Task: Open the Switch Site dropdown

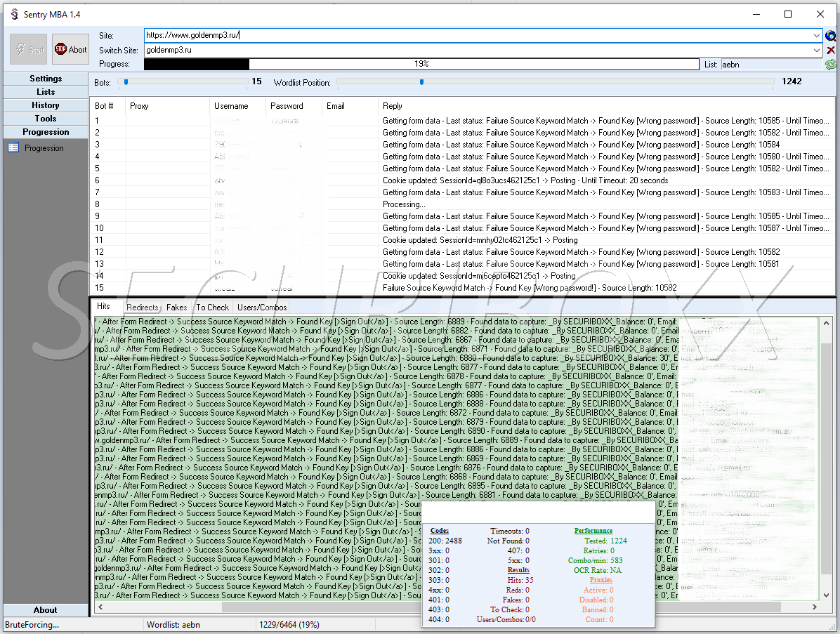Action: pyautogui.click(x=817, y=50)
